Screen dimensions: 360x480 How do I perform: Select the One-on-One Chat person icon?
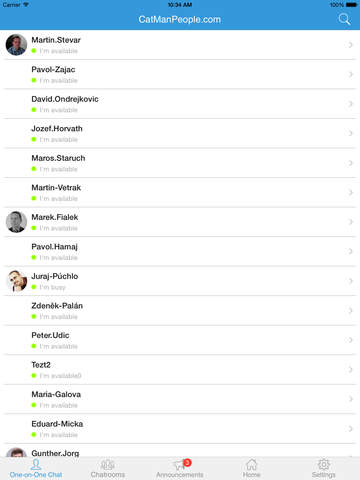coord(36,464)
